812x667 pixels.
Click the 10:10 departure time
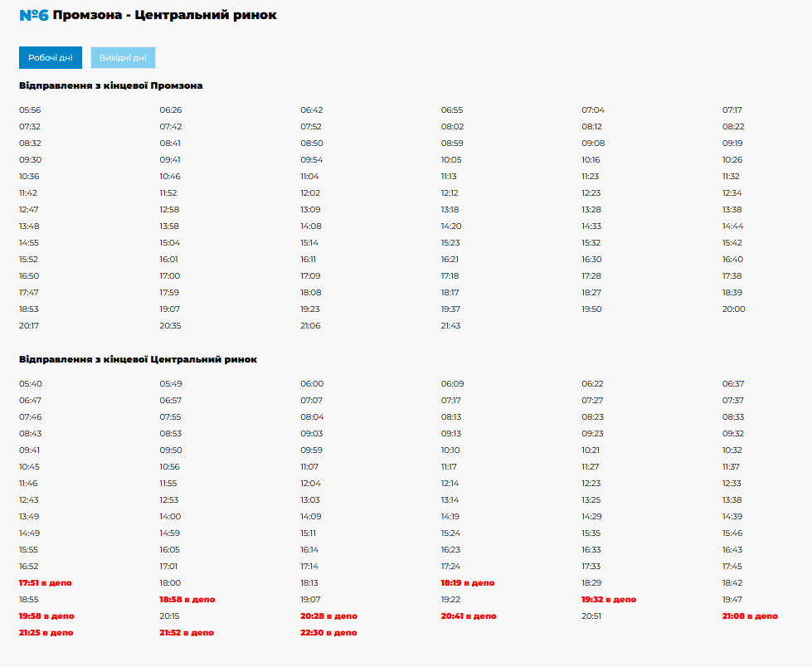pyautogui.click(x=450, y=450)
